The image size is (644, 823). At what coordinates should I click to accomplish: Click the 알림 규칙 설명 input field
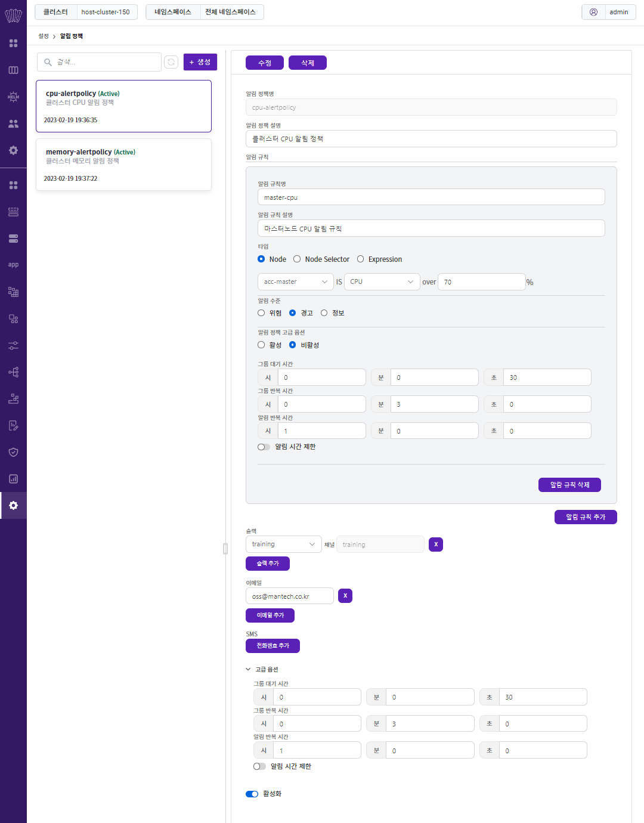(431, 228)
